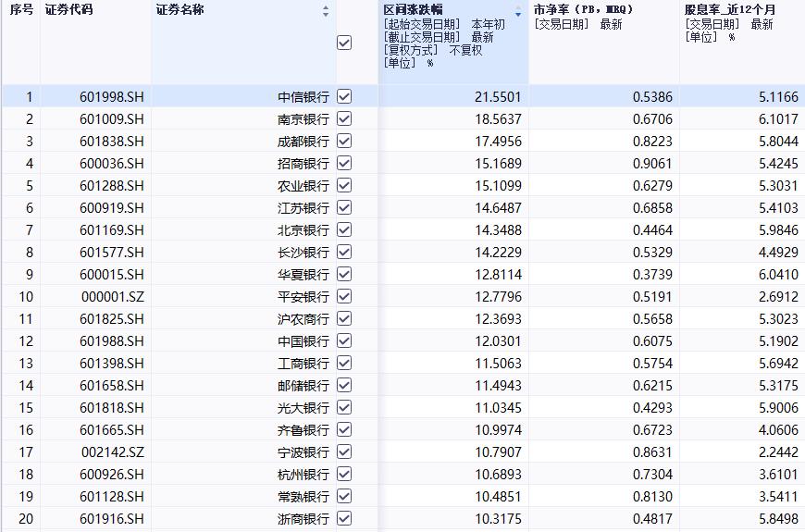
Task: Select the 21.5501 price change value
Action: click(498, 96)
